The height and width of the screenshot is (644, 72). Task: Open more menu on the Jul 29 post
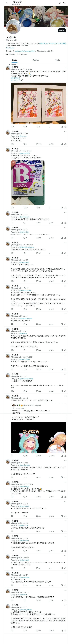click(65, 131)
